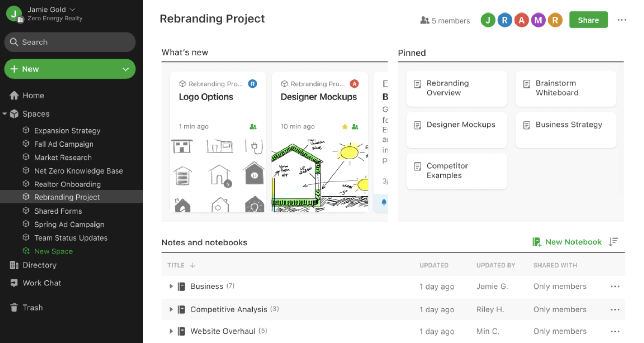Click the green Share button
The width and height of the screenshot is (644, 343).
point(588,20)
